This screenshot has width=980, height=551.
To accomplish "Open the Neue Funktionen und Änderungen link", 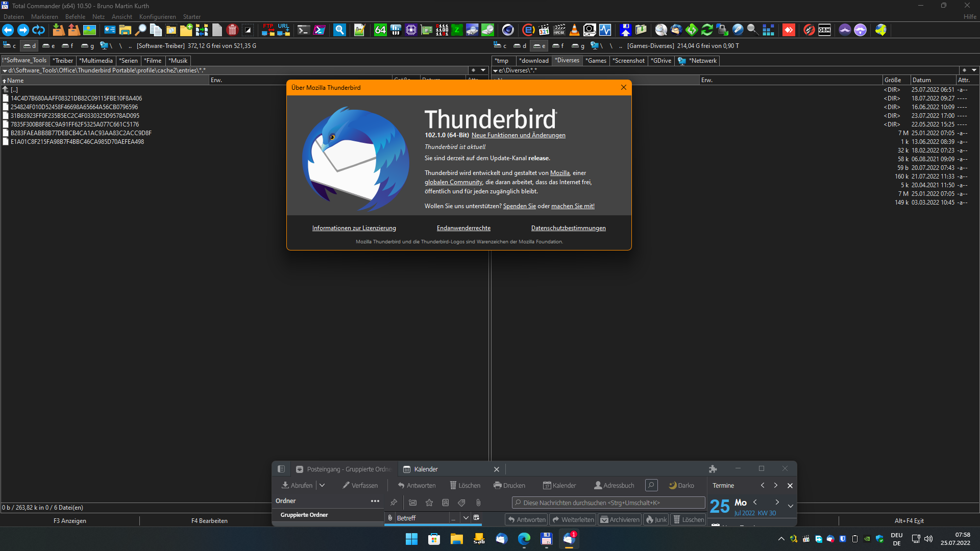I will click(518, 135).
